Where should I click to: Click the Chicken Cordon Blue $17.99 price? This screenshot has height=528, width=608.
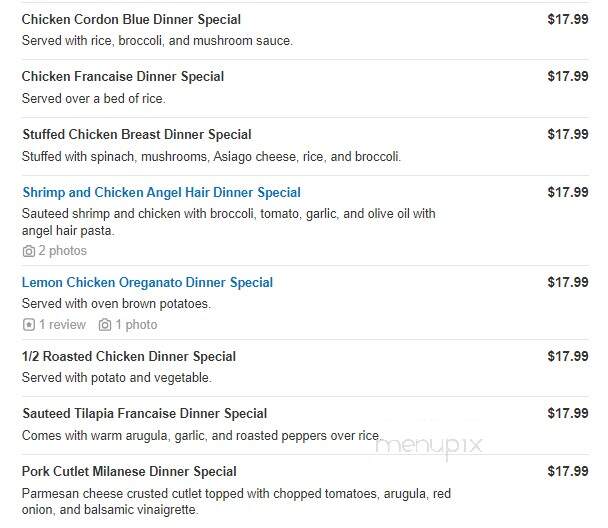click(x=568, y=19)
